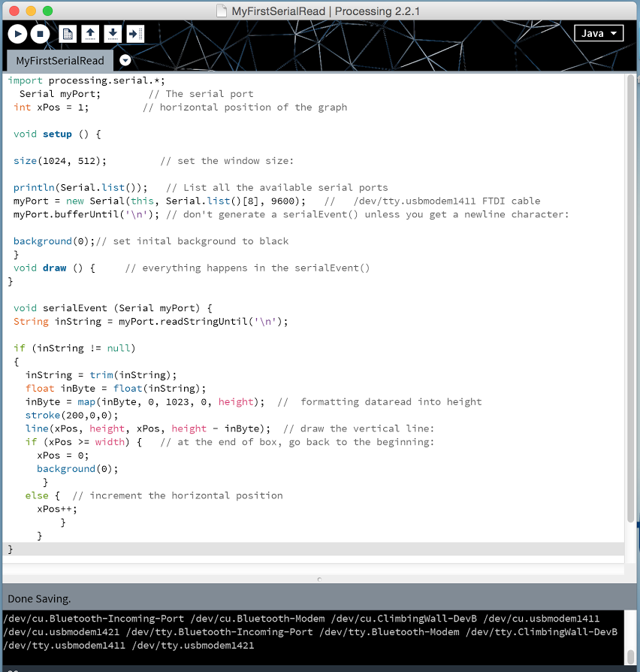Click the 'void setup () {' line
Image resolution: width=640 pixels, height=672 pixels.
(x=57, y=134)
